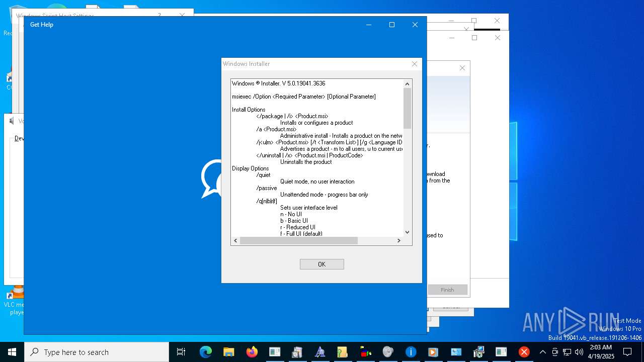The width and height of the screenshot is (644, 362).
Task: Open the volume control in system tray
Action: [579, 352]
